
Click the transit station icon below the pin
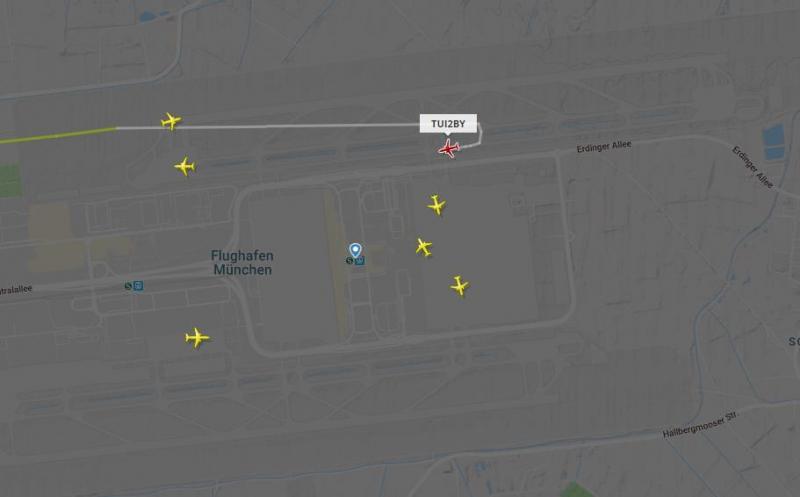pos(355,261)
